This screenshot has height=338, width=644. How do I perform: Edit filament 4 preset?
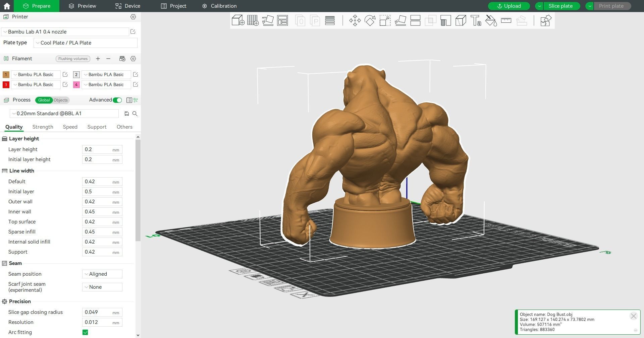136,84
